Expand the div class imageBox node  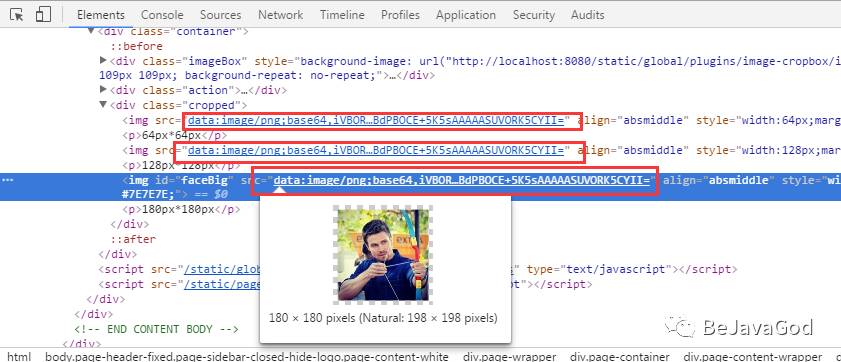(x=103, y=61)
